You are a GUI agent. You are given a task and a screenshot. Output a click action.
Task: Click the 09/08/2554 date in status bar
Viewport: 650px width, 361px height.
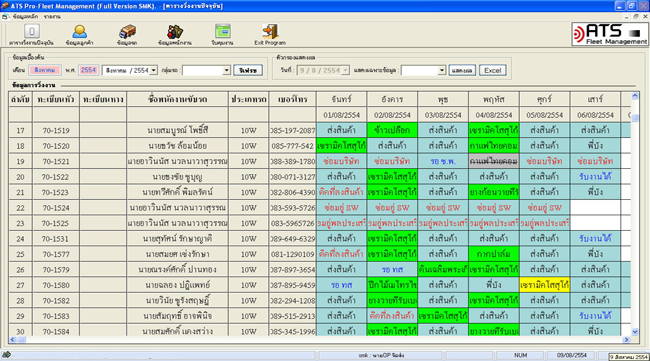pyautogui.click(x=572, y=355)
